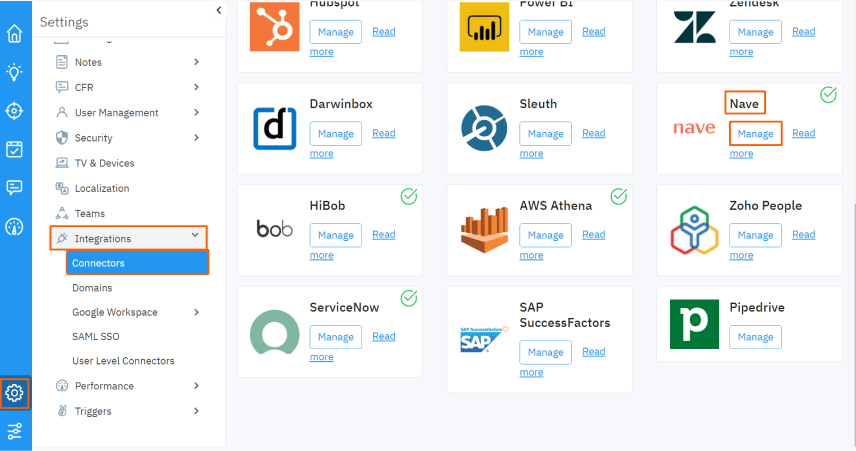Open the target objectives icon
The image size is (856, 451).
(x=15, y=111)
